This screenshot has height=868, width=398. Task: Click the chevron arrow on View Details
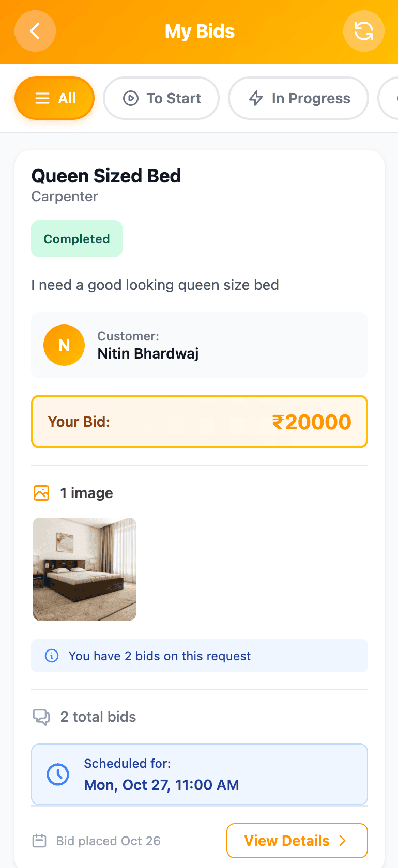tap(342, 841)
